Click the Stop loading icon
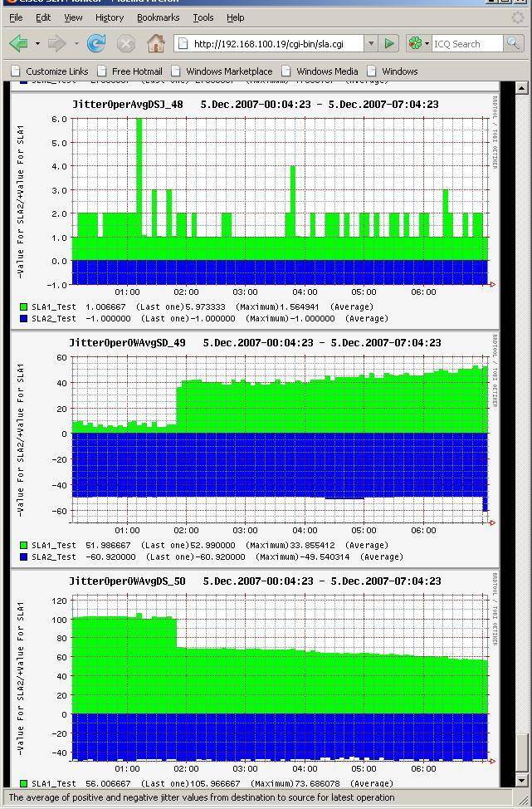 [x=125, y=43]
